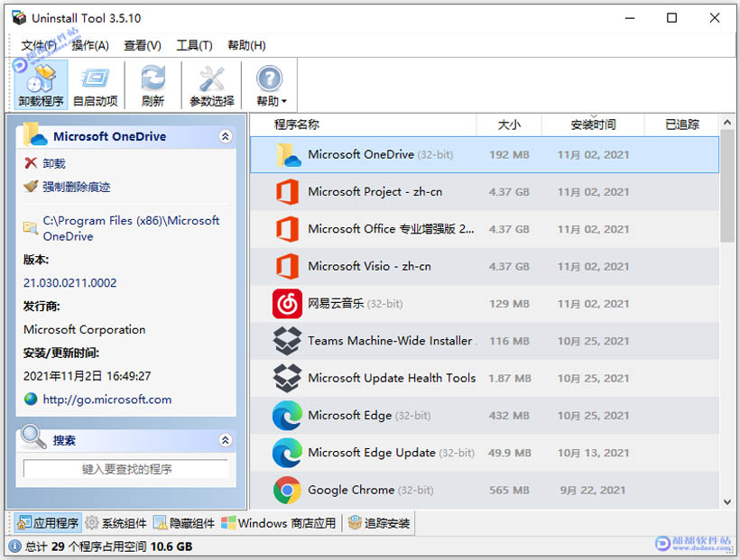The image size is (740, 560).
Task: Click the 强制删除痕迹 link
Action: pyautogui.click(x=77, y=187)
